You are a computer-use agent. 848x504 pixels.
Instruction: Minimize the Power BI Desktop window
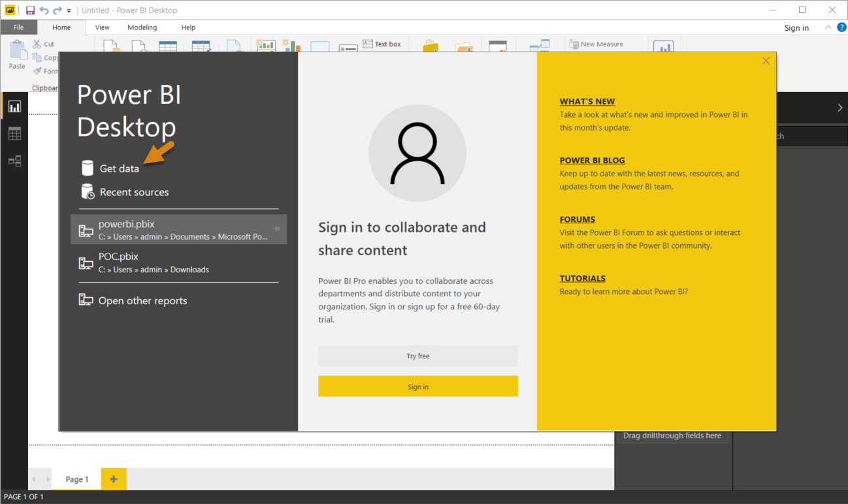(x=774, y=10)
